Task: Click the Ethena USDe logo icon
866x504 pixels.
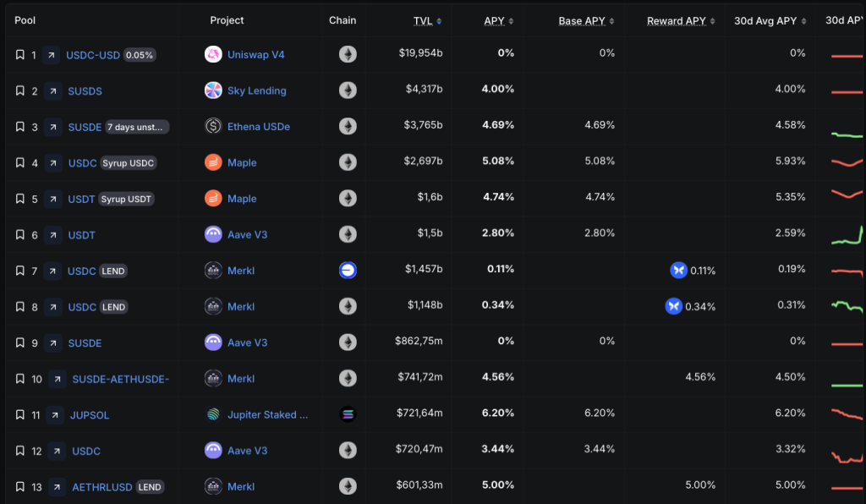Action: pyautogui.click(x=213, y=126)
